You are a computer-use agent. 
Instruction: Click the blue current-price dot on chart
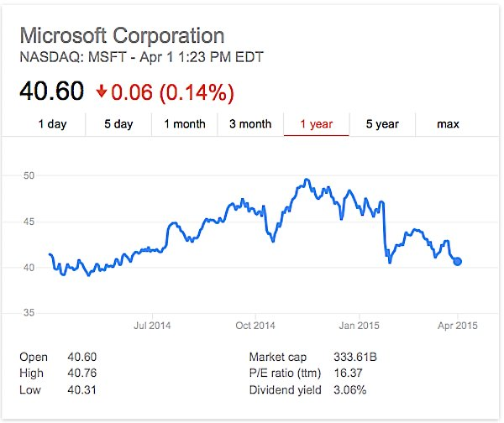[458, 261]
